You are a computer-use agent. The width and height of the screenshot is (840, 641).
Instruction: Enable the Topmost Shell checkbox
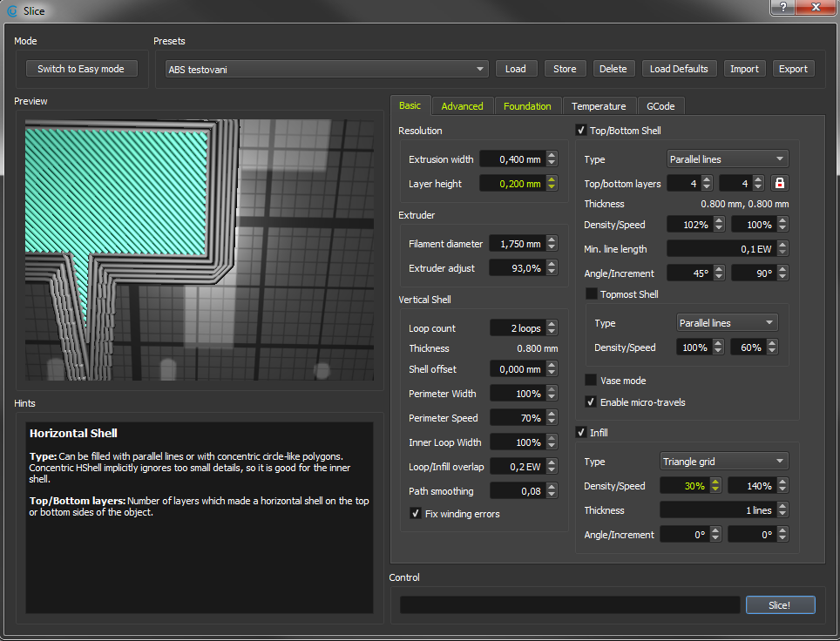[x=592, y=294]
